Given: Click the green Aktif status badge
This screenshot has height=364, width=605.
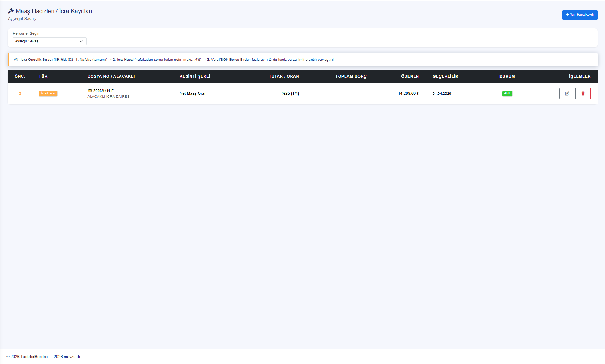Looking at the screenshot, I should click(x=507, y=93).
